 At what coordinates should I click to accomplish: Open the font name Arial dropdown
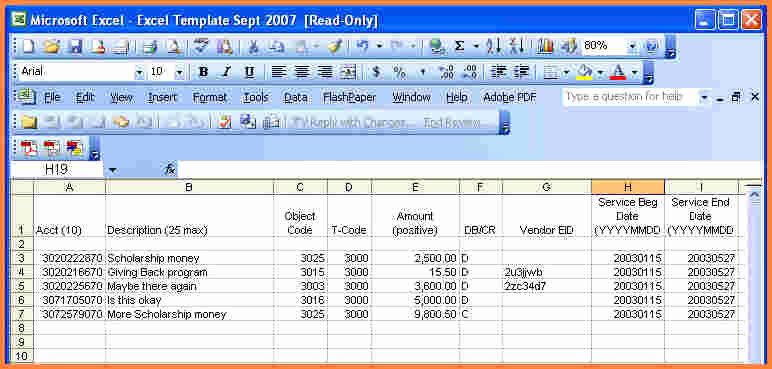pyautogui.click(x=139, y=73)
